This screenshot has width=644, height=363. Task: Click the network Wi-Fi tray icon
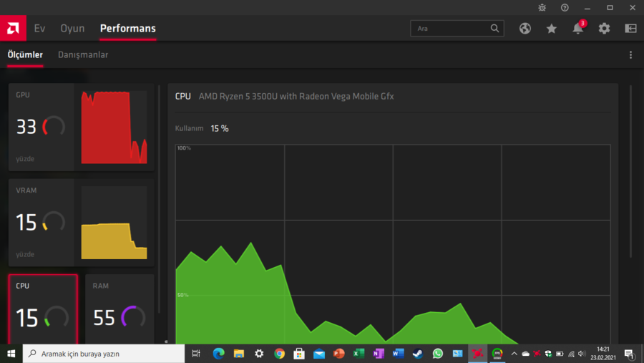[571, 354]
